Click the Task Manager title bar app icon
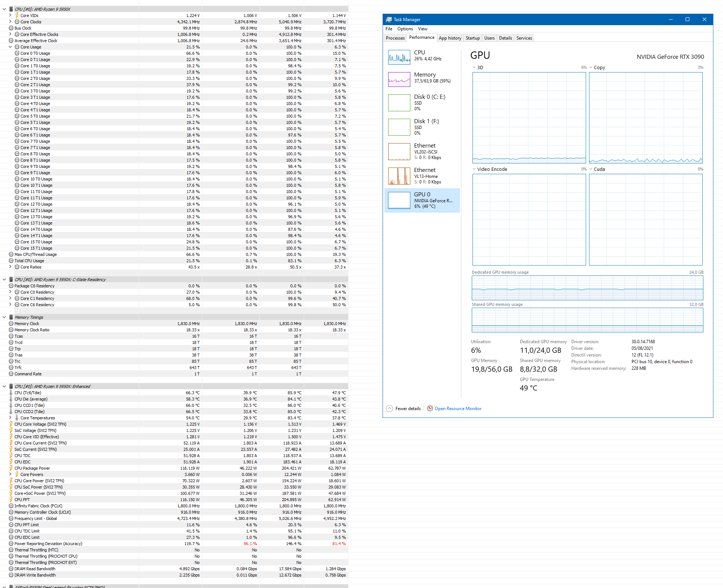This screenshot has height=588, width=723. (x=389, y=20)
